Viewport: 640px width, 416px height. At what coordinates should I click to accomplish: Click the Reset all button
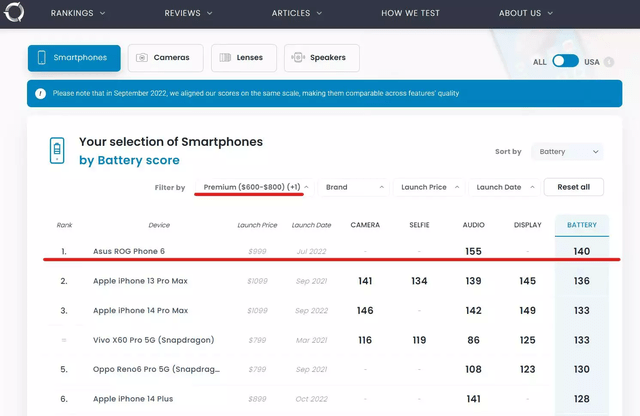point(573,187)
